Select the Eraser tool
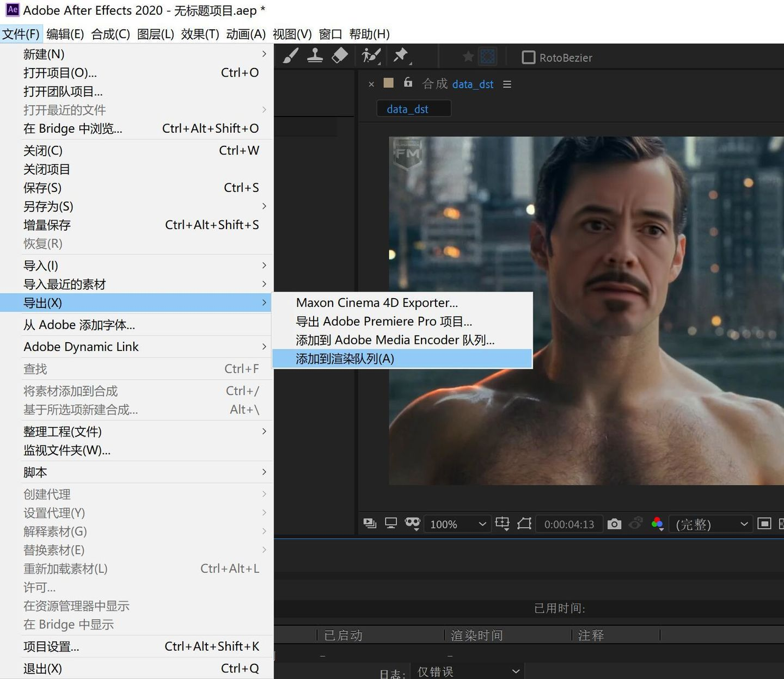 (340, 55)
